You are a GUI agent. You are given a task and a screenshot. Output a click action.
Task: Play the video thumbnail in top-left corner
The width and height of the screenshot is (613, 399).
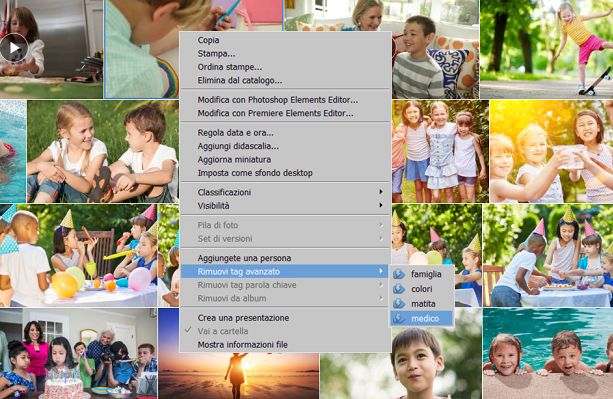pos(14,48)
